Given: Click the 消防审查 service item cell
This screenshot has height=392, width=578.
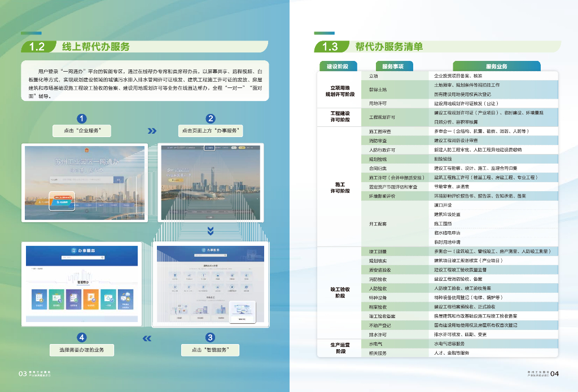Looking at the screenshot, I should point(395,141).
